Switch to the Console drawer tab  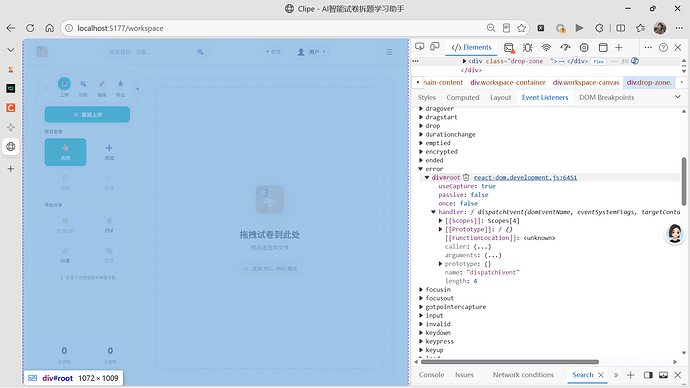[431, 375]
